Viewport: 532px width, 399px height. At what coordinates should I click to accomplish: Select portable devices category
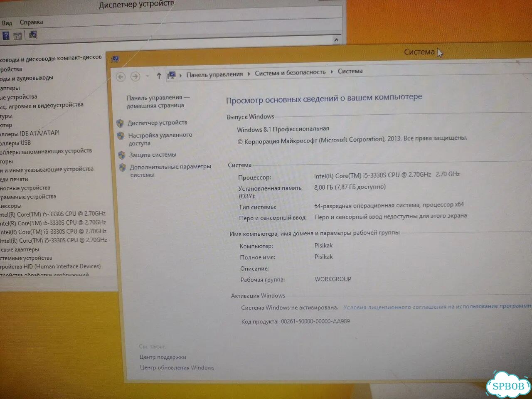[x=25, y=188]
